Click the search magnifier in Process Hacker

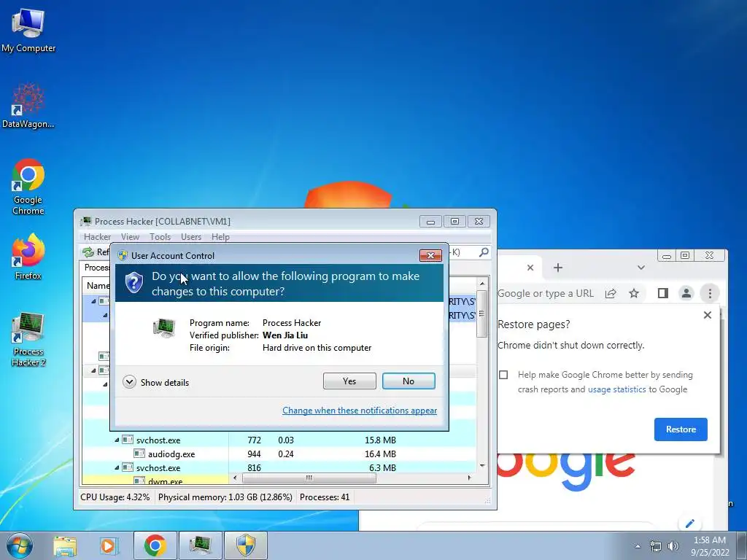[x=484, y=252]
